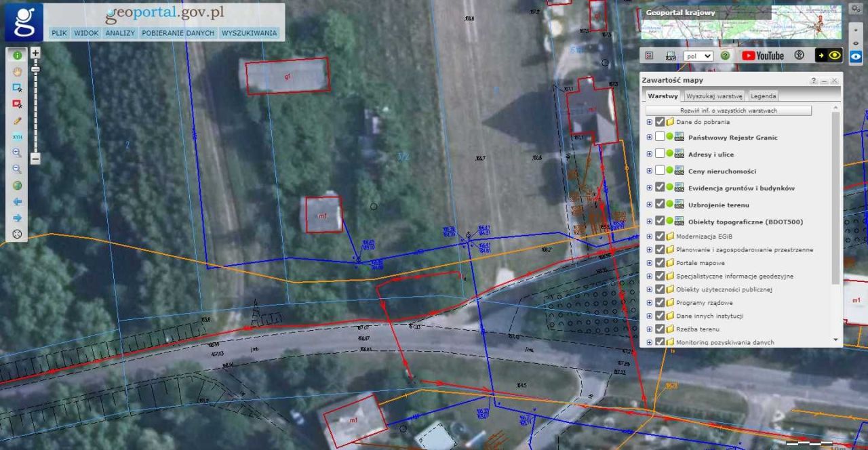The height and width of the screenshot is (450, 868).
Task: Go to previous map view arrow
Action: (17, 202)
